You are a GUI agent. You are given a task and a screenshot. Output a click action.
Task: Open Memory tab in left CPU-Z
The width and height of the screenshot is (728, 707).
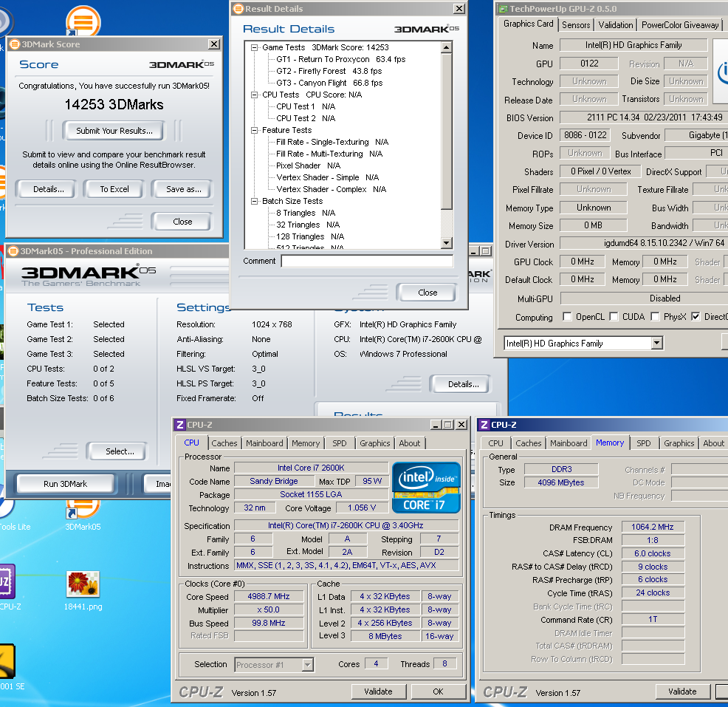pyautogui.click(x=306, y=443)
